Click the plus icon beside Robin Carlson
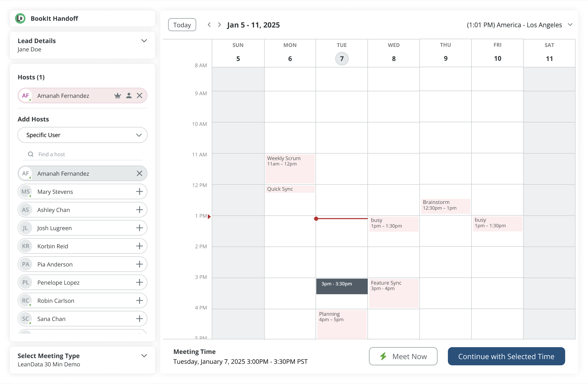Viewport: 588px width, 384px height. (x=140, y=300)
